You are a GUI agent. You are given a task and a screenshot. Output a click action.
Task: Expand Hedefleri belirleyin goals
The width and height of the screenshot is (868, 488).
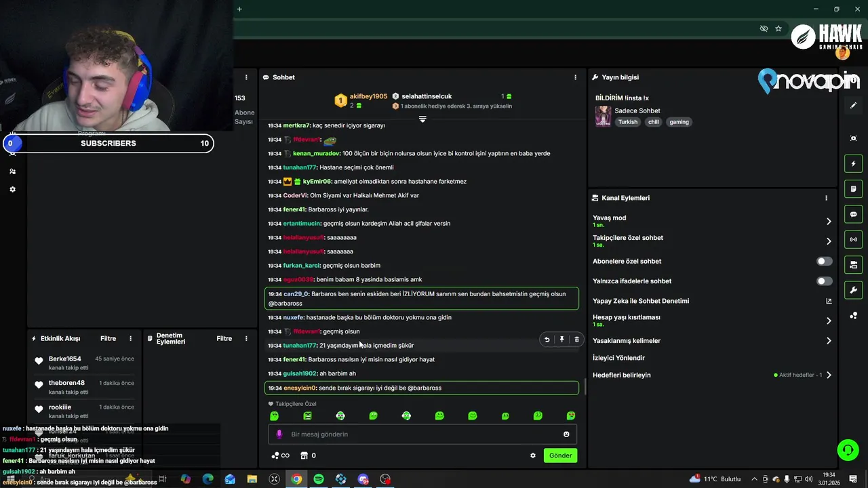[x=829, y=375]
